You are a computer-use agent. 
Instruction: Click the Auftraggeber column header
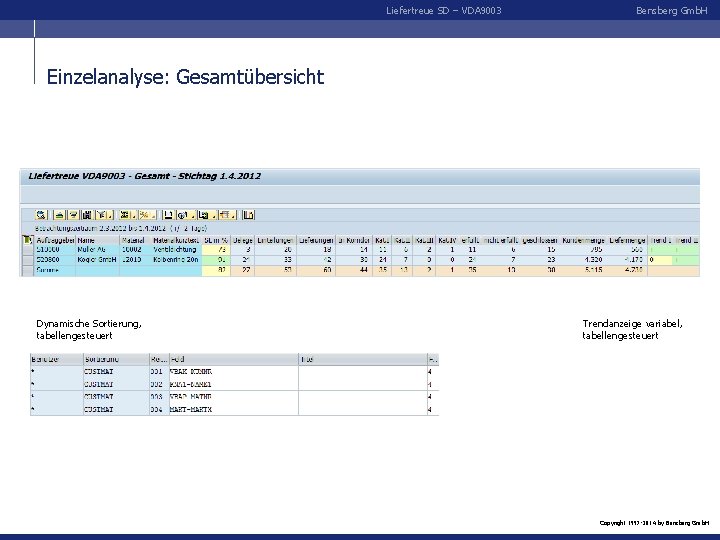[x=55, y=240]
